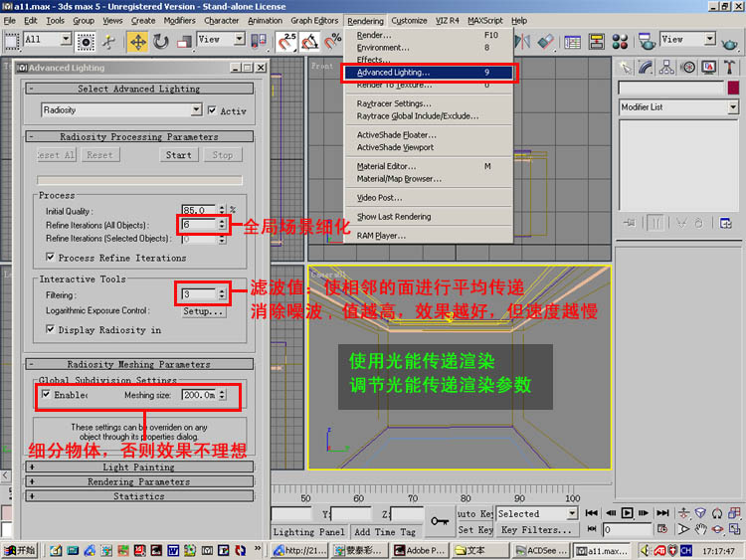
Task: Open the Customize menu
Action: (x=409, y=20)
